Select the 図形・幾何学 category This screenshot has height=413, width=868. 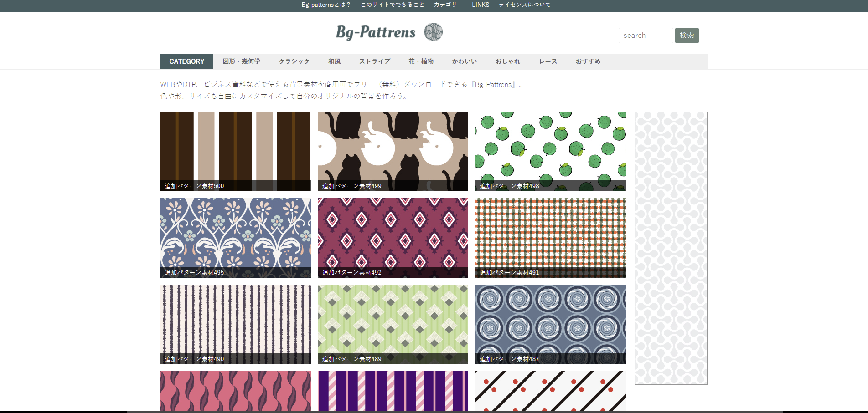point(241,61)
